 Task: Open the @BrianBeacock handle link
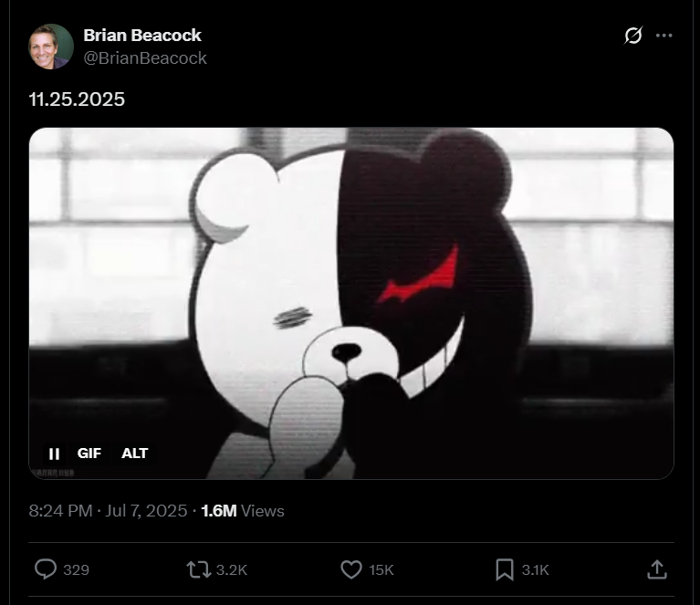pos(145,58)
